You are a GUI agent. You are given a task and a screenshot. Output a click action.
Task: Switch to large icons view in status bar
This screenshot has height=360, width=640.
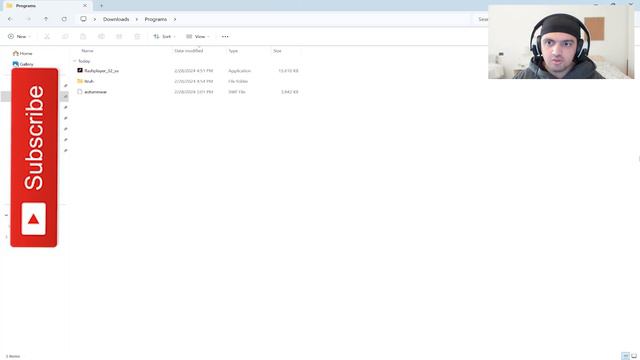[x=634, y=356]
